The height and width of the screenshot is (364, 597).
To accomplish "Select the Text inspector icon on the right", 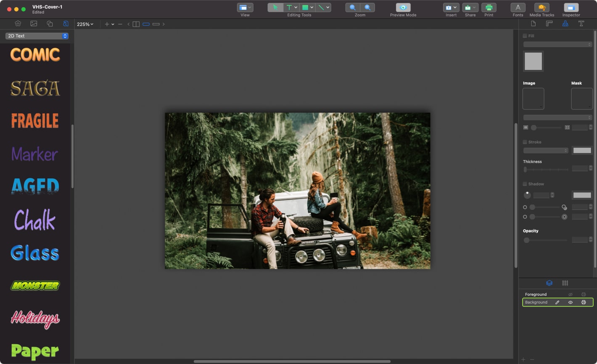I will (581, 24).
